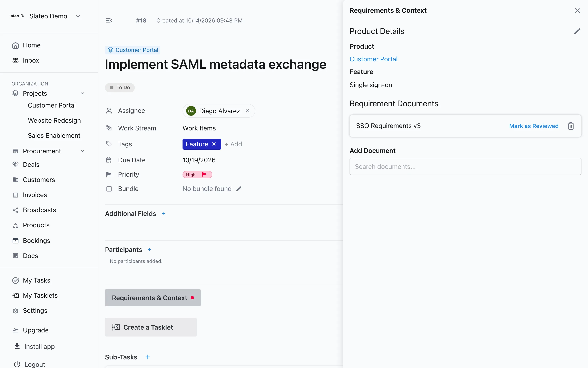Add a sub-task plus icon
588x368 pixels.
[148, 357]
